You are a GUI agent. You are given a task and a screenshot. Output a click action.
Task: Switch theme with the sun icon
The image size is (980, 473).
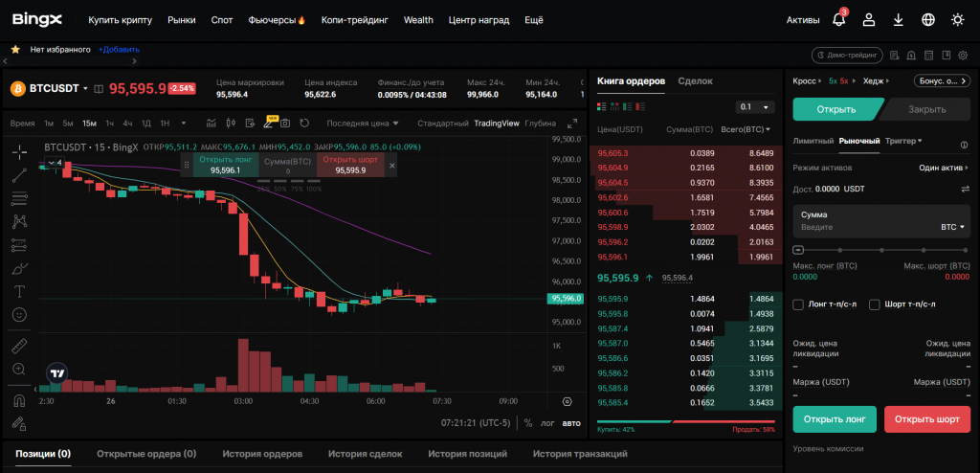click(x=957, y=19)
